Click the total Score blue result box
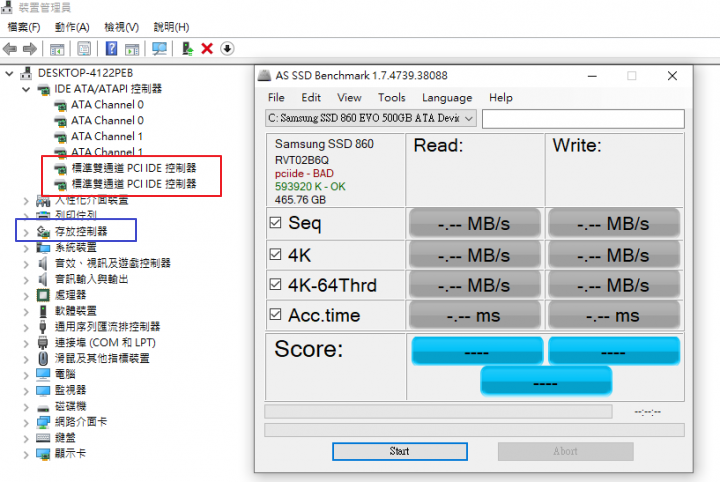Image resolution: width=720 pixels, height=482 pixels. click(x=546, y=381)
